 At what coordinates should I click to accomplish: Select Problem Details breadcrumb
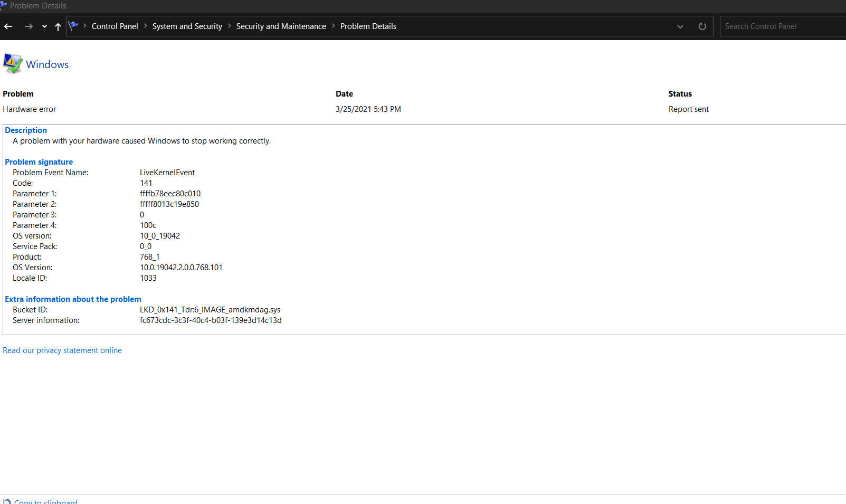pyautogui.click(x=368, y=26)
